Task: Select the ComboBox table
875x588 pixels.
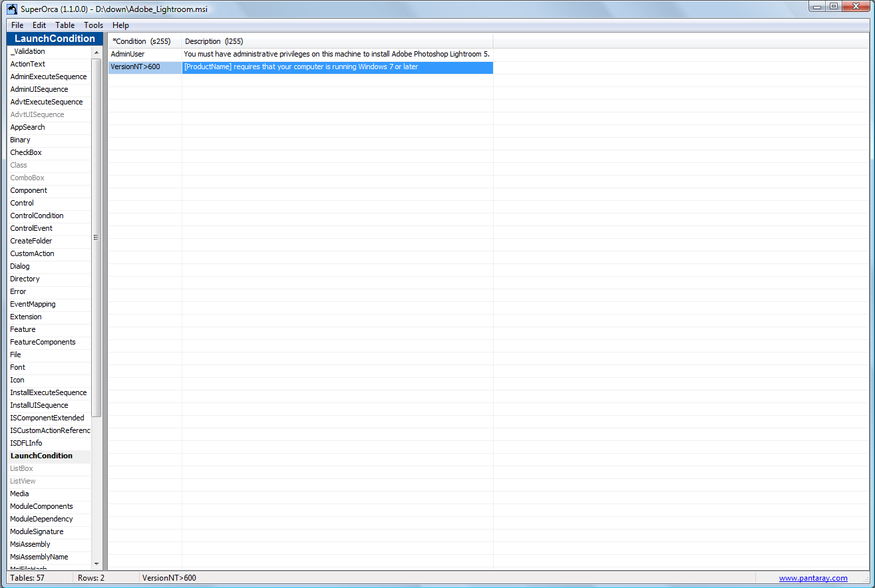Action: [x=49, y=178]
